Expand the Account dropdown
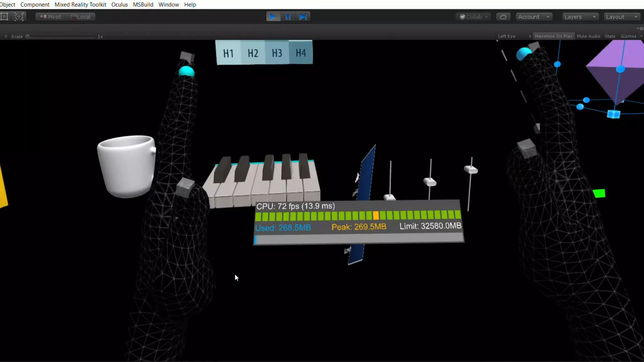Viewport: 644px width, 362px height. pyautogui.click(x=534, y=17)
